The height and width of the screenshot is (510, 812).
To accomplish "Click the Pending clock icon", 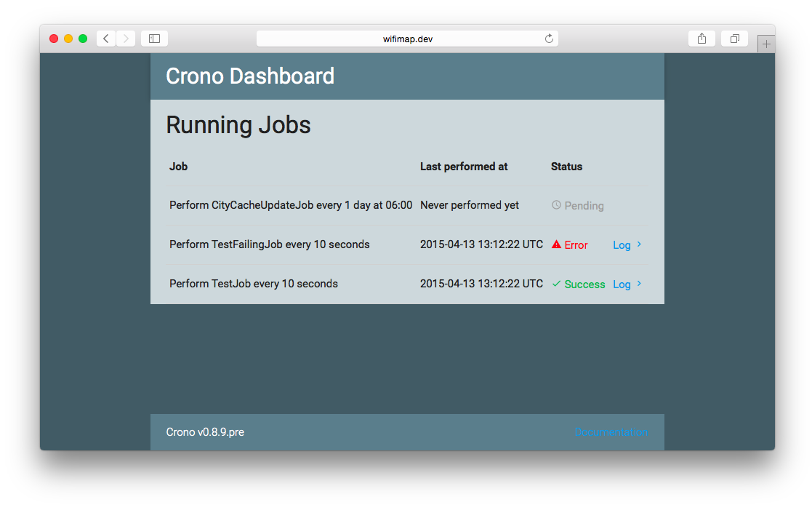I will [x=556, y=205].
